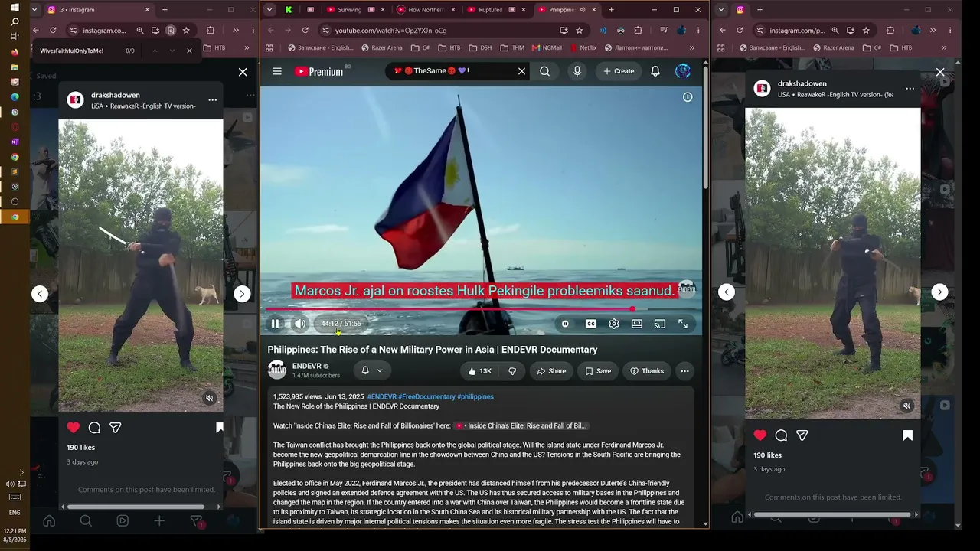
Task: Close the find bar in left Instagram window
Action: coord(189,51)
